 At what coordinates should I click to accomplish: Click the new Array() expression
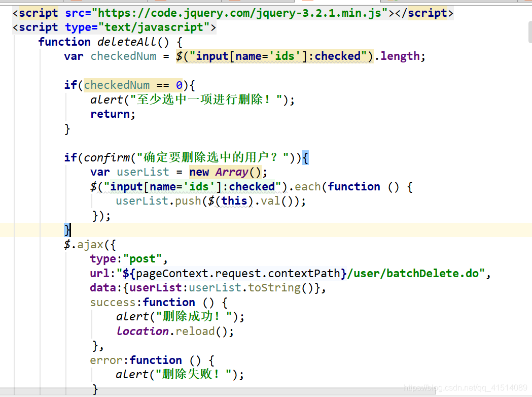click(x=225, y=172)
